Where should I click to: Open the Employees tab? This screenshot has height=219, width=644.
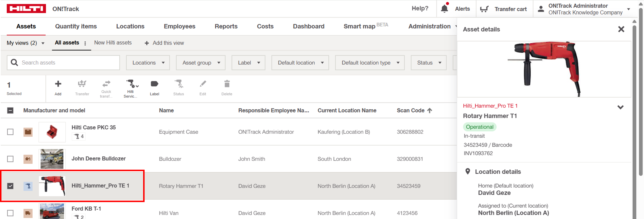180,26
